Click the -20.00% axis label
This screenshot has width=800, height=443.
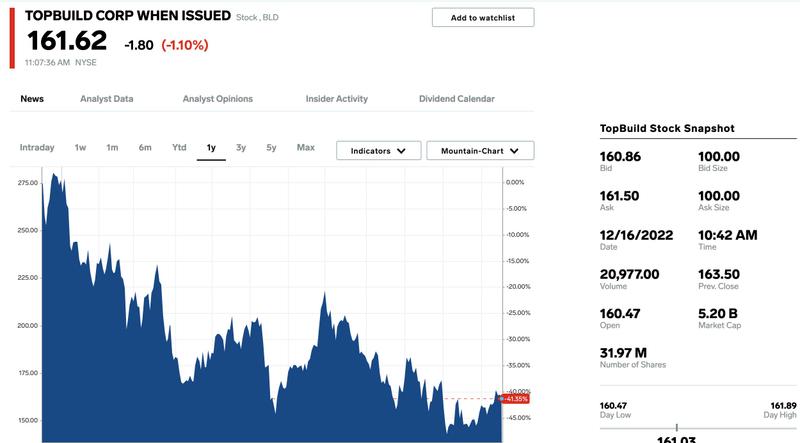(x=518, y=287)
